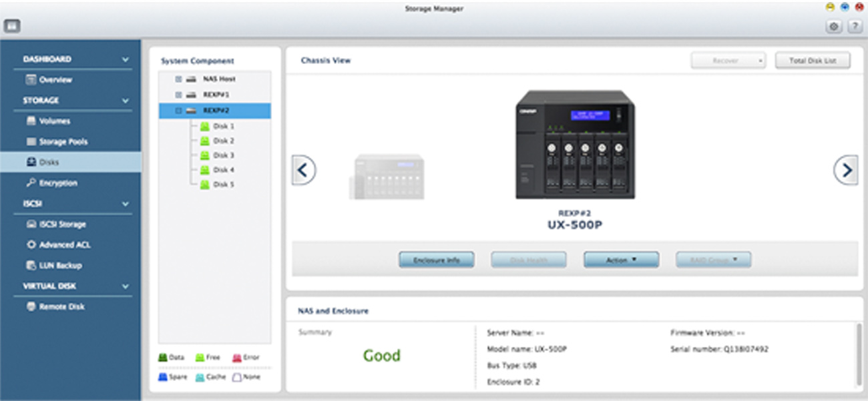Click the LUN Backup icon
Image resolution: width=868 pixels, height=401 pixels.
click(x=31, y=266)
